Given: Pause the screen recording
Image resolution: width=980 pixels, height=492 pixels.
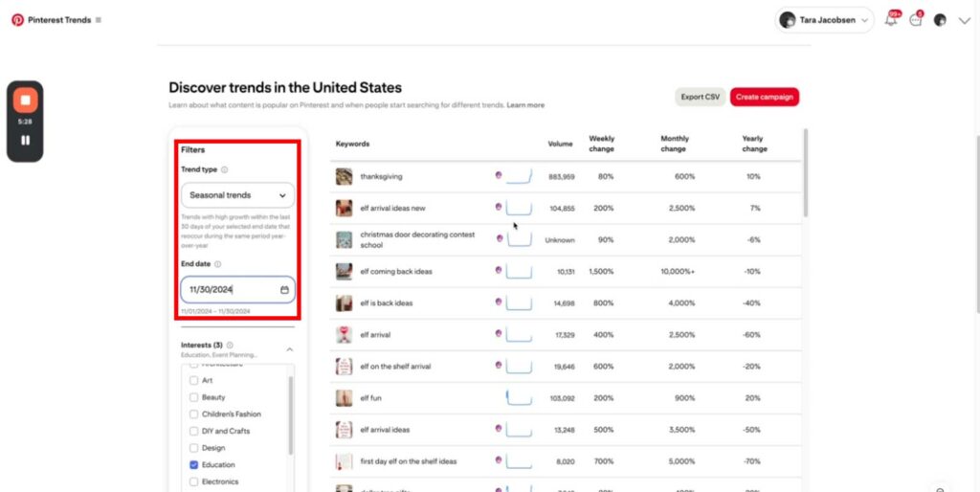Looking at the screenshot, I should (x=26, y=140).
